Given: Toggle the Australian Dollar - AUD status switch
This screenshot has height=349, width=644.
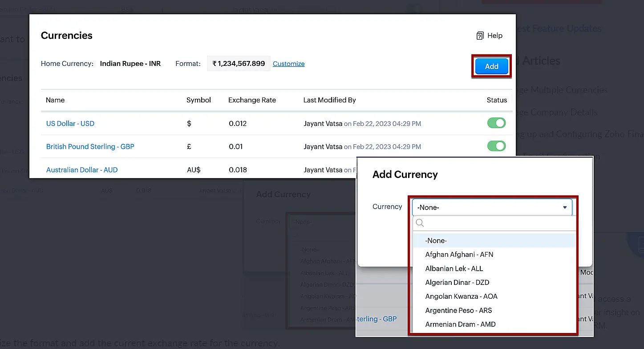Looking at the screenshot, I should pos(496,170).
